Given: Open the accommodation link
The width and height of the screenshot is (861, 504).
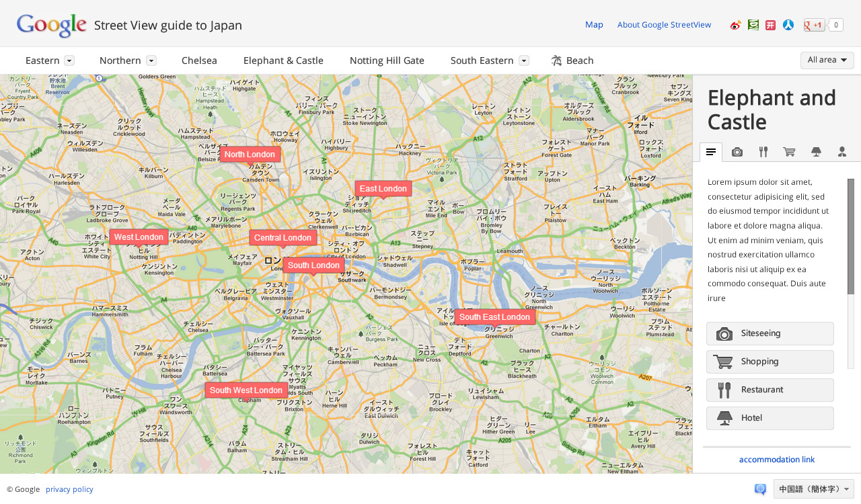Looking at the screenshot, I should click(x=777, y=460).
